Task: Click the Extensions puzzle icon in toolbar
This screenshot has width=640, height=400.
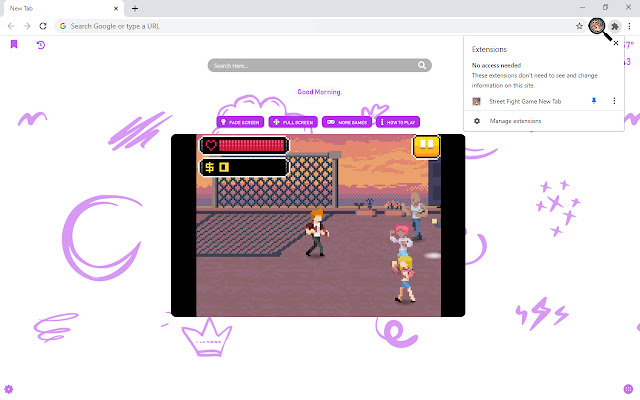Action: [615, 26]
